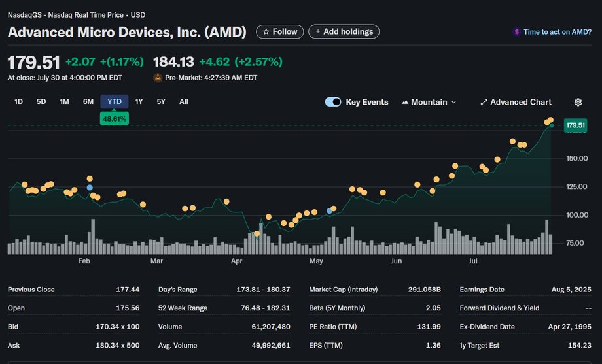The height and width of the screenshot is (364, 602).
Task: Toggle the Key Events switch
Action: tap(333, 102)
